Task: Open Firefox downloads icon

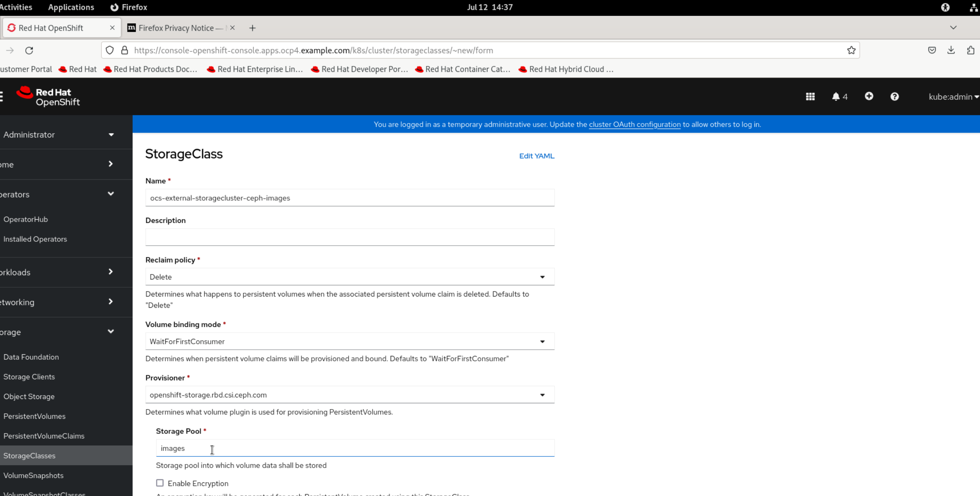Action: point(951,50)
